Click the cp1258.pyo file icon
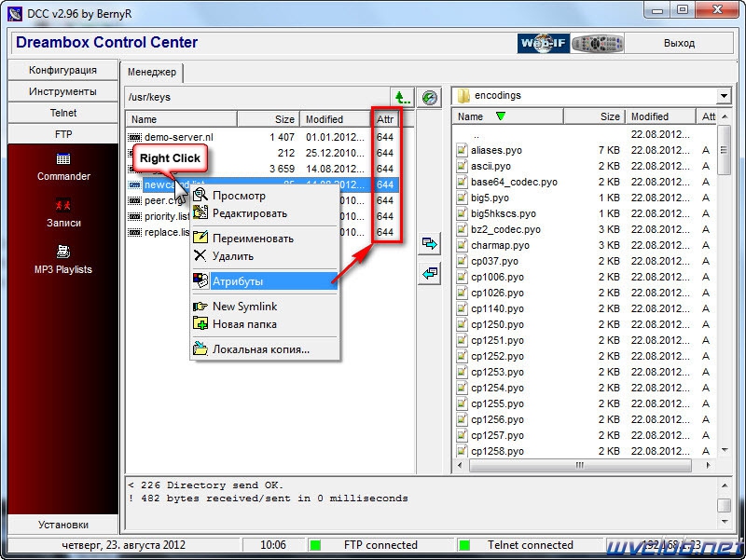 [x=461, y=451]
